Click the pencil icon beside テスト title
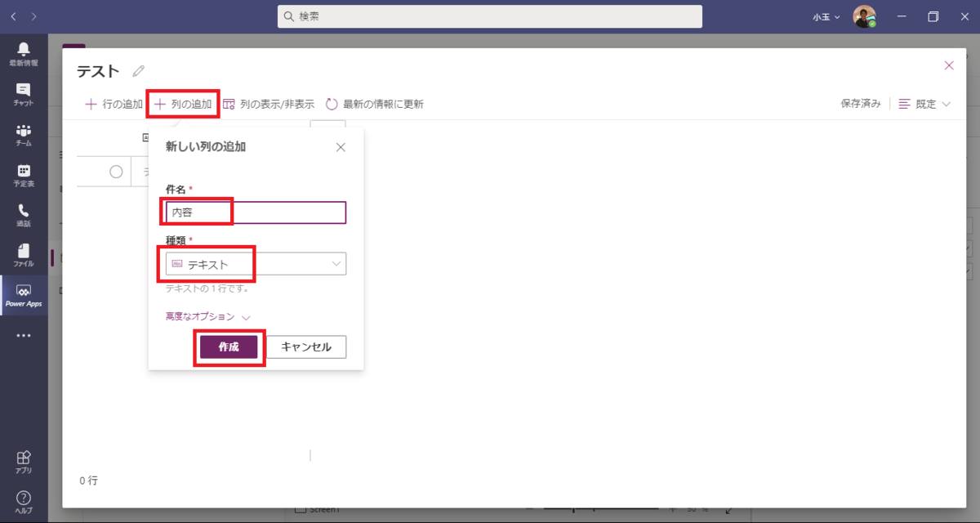 (x=138, y=71)
